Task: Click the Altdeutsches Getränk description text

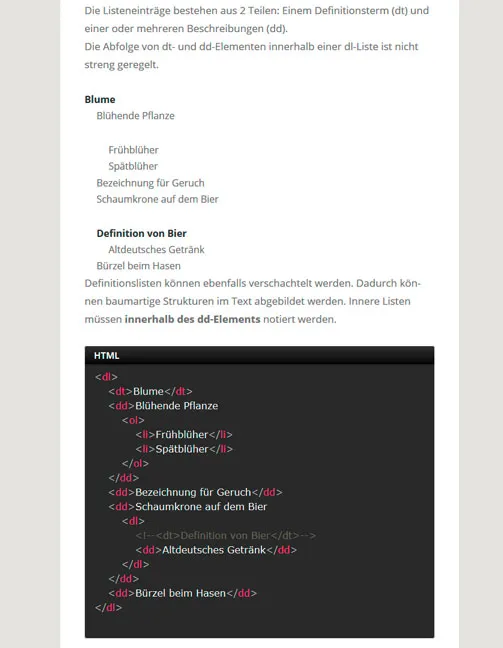Action: pyautogui.click(x=156, y=250)
